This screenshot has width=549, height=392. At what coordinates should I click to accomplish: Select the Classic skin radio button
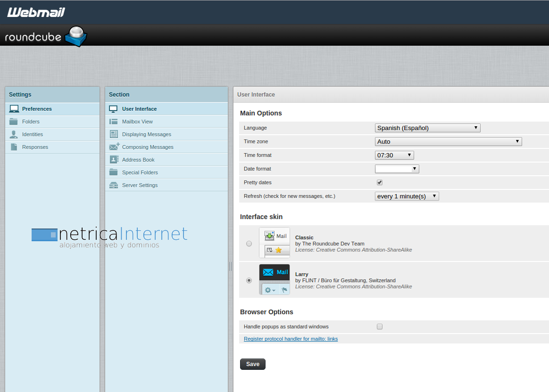(x=249, y=244)
